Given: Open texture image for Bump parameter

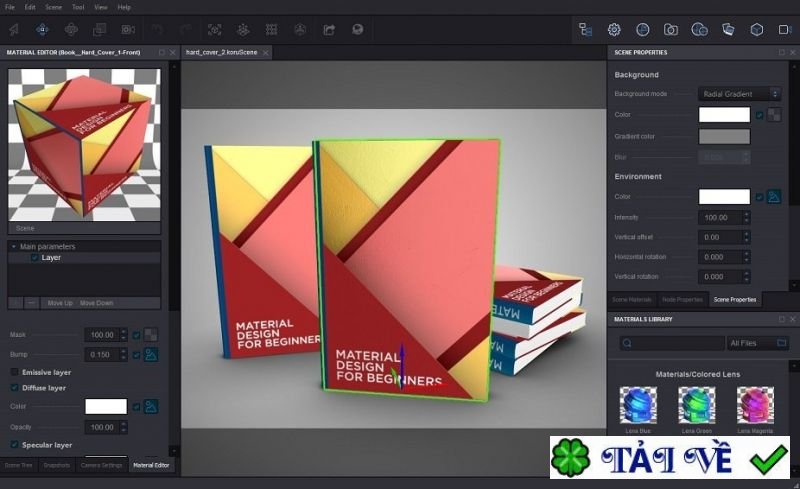Looking at the screenshot, I should (x=152, y=354).
